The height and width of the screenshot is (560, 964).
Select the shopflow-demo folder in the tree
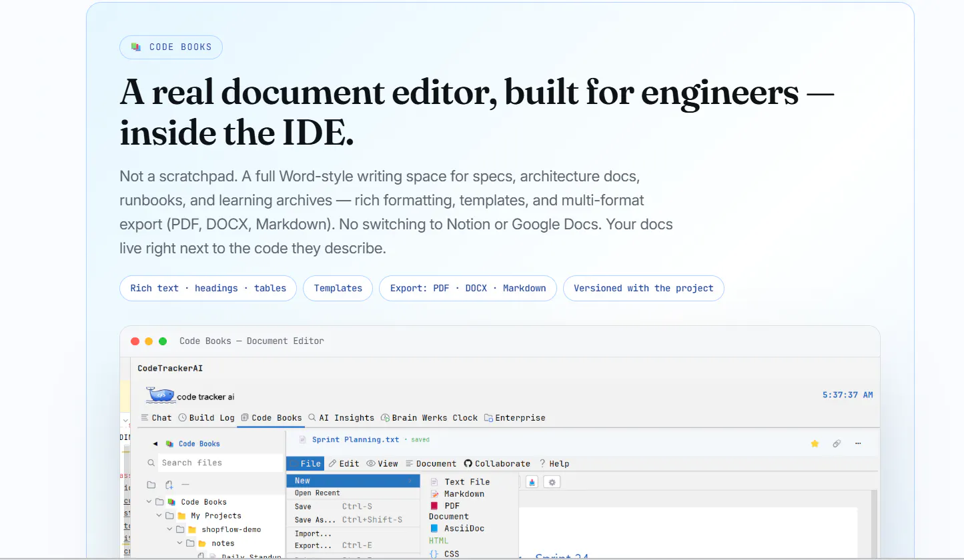tap(231, 530)
